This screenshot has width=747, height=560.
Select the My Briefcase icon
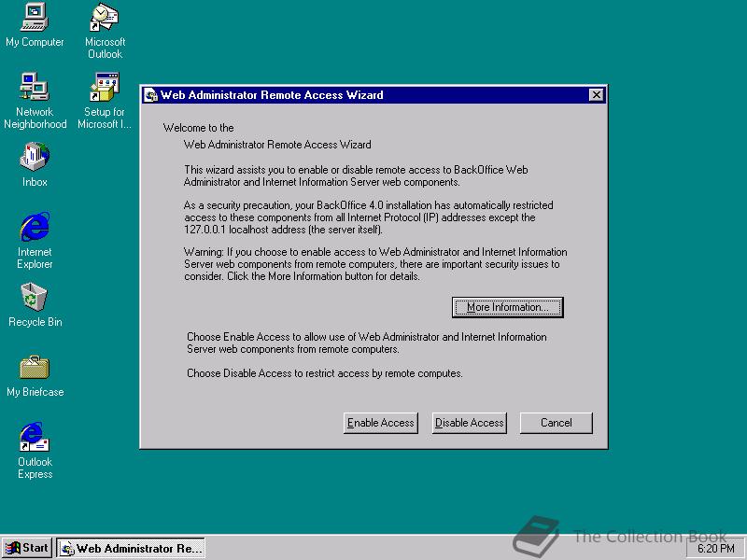[x=35, y=376]
